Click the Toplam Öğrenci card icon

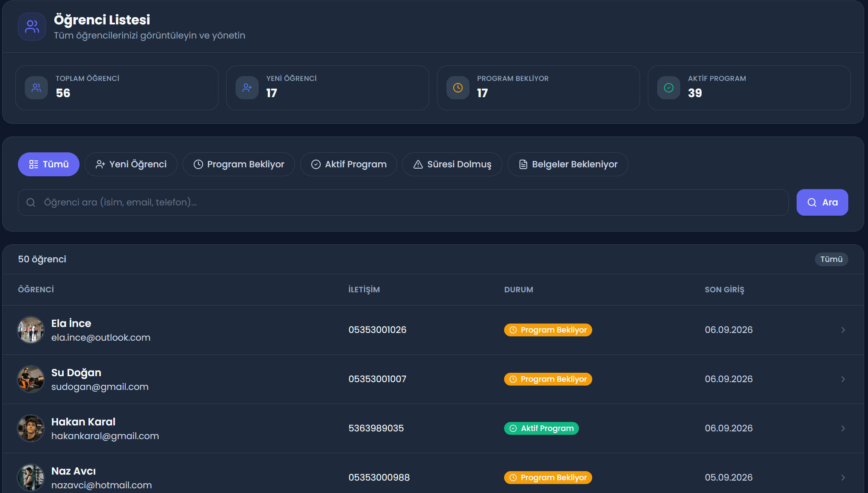click(x=36, y=88)
